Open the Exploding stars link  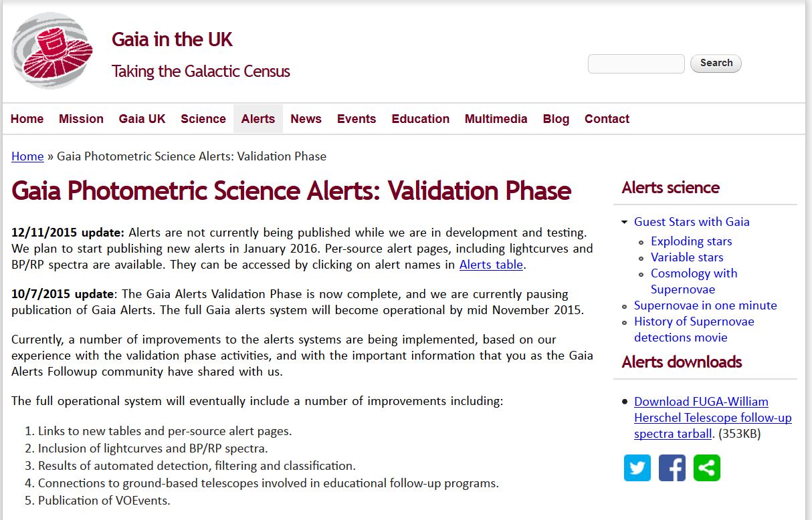(692, 241)
